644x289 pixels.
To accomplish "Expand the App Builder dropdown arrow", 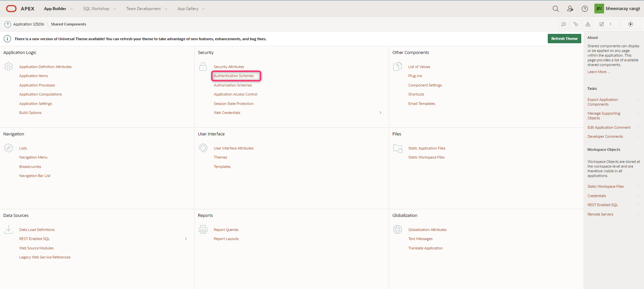I will coord(71,9).
